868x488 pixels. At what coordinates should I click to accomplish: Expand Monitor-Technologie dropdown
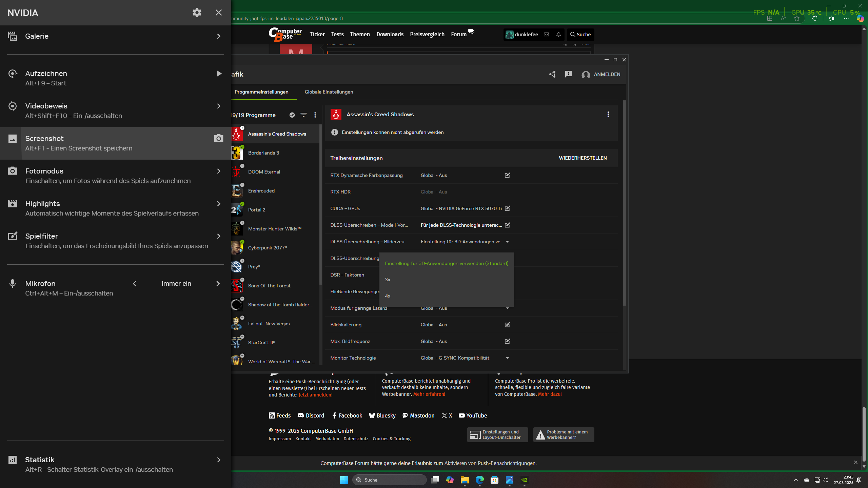507,358
